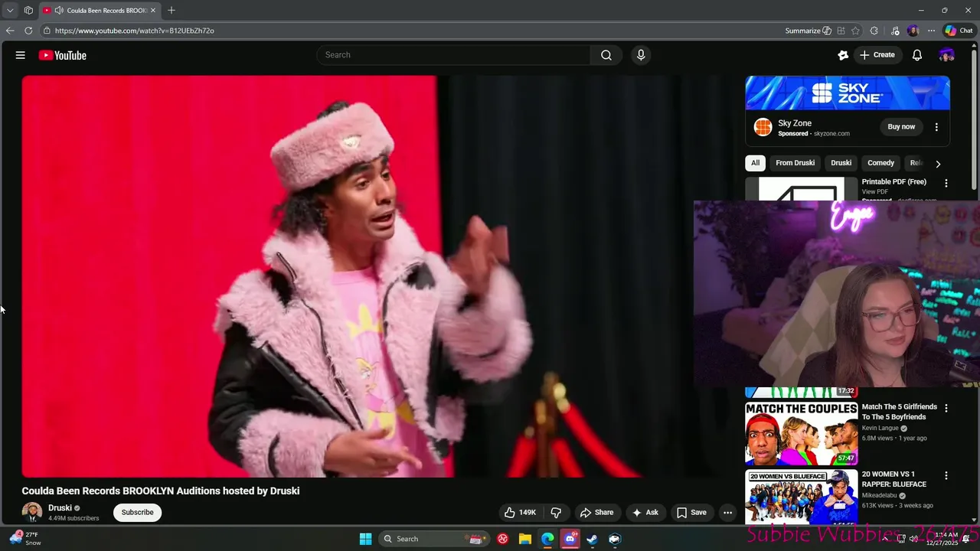980x551 pixels.
Task: Click the Ask button
Action: 645,513
